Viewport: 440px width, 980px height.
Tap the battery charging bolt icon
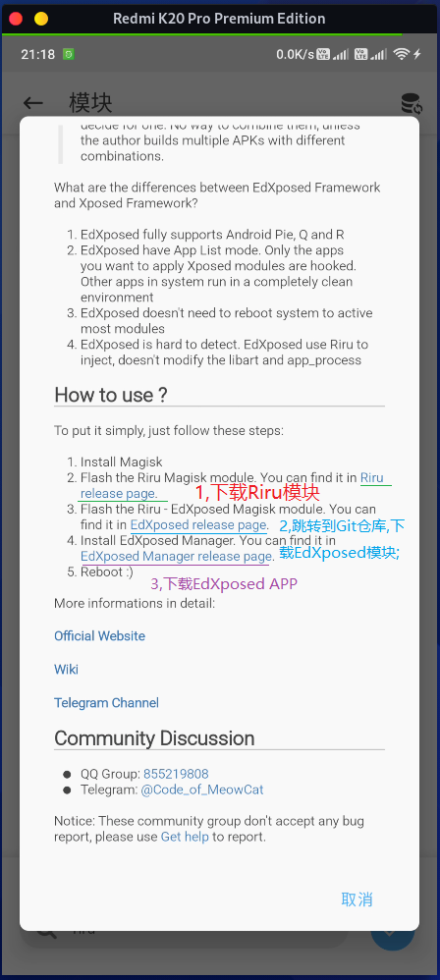tap(416, 54)
